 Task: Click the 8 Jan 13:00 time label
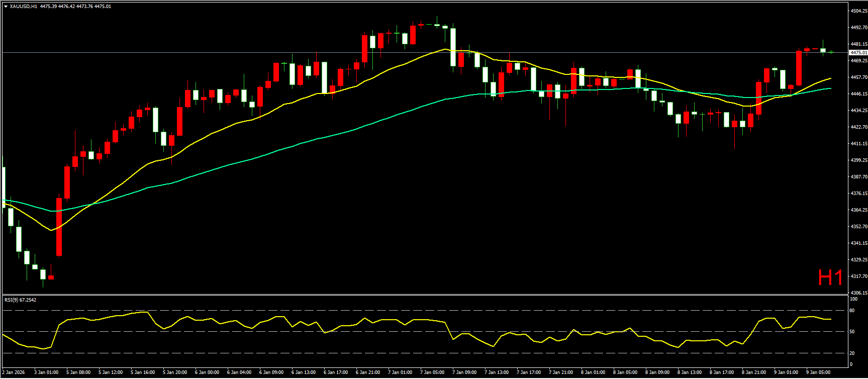click(690, 372)
